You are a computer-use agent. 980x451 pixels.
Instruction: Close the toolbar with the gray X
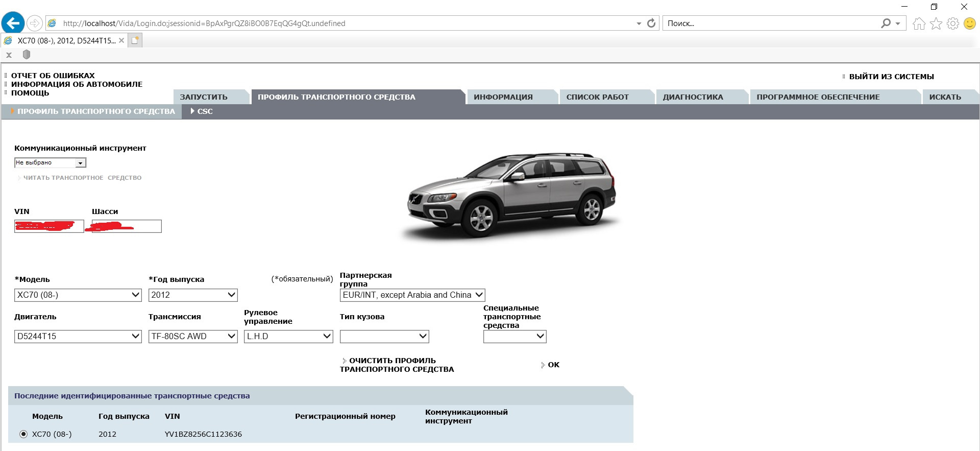(9, 55)
